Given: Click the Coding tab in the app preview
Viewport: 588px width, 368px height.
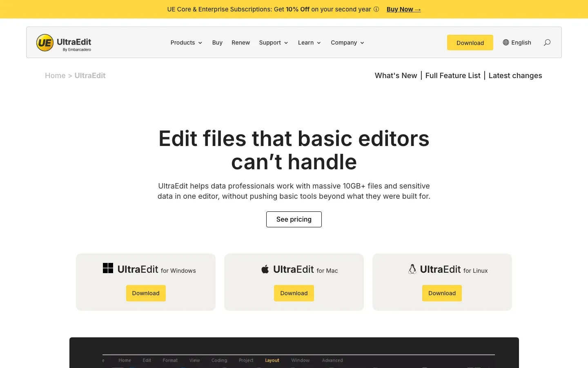Looking at the screenshot, I should coord(219,360).
